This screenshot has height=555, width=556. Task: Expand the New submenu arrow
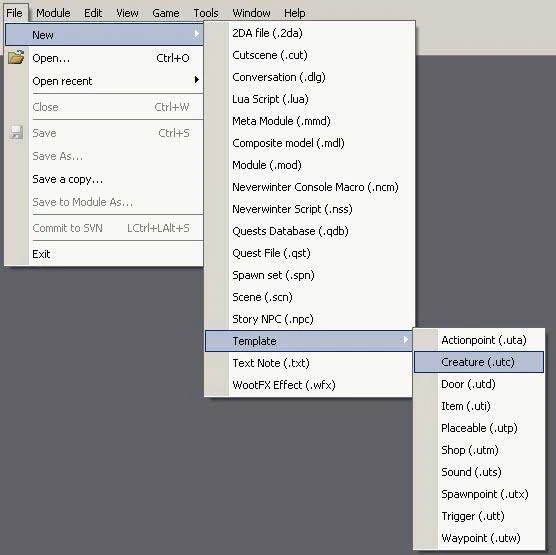[x=196, y=34]
